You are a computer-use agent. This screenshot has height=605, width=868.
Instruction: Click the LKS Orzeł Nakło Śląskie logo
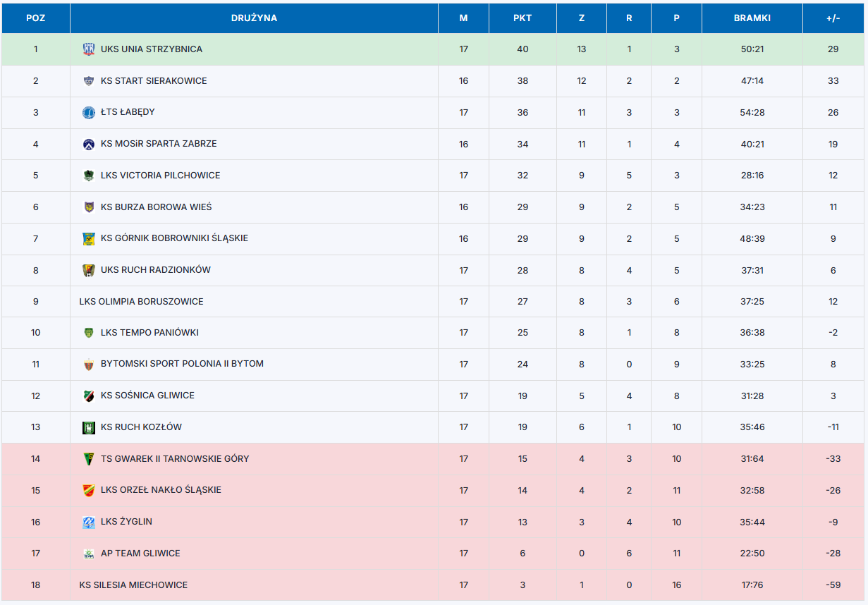(x=89, y=490)
